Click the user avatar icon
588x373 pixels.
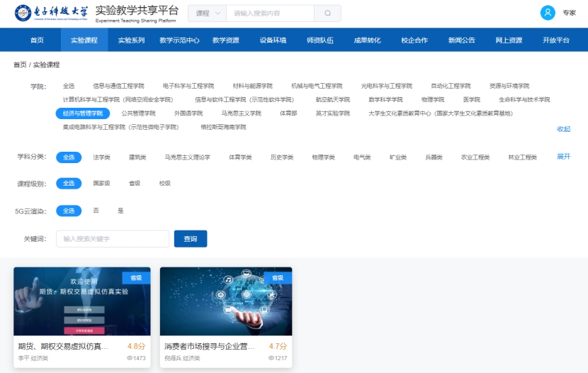pos(548,13)
